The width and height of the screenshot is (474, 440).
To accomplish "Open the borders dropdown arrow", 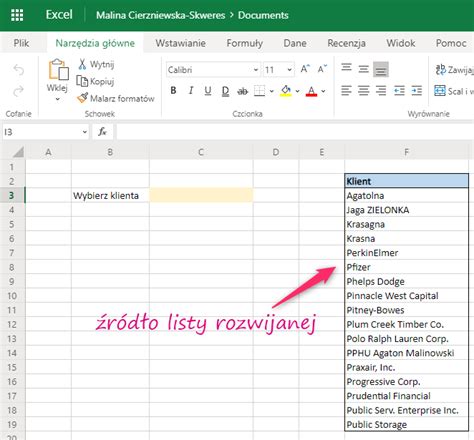I will [272, 91].
